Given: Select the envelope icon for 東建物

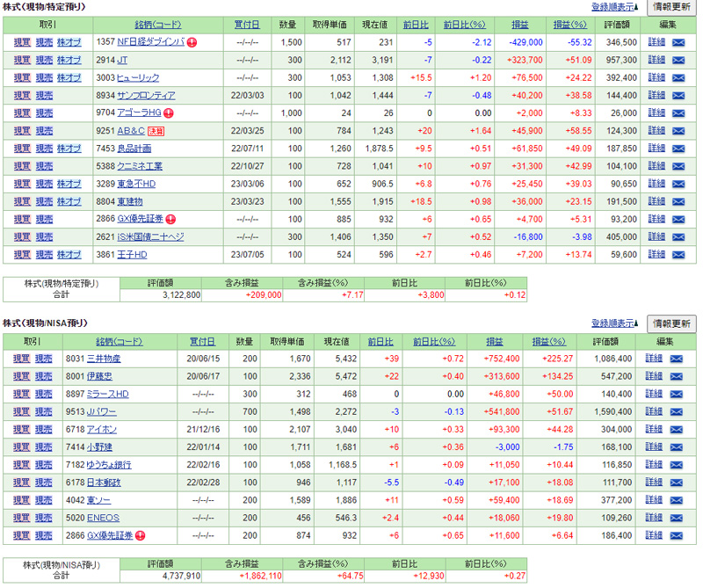Looking at the screenshot, I should pos(678,202).
